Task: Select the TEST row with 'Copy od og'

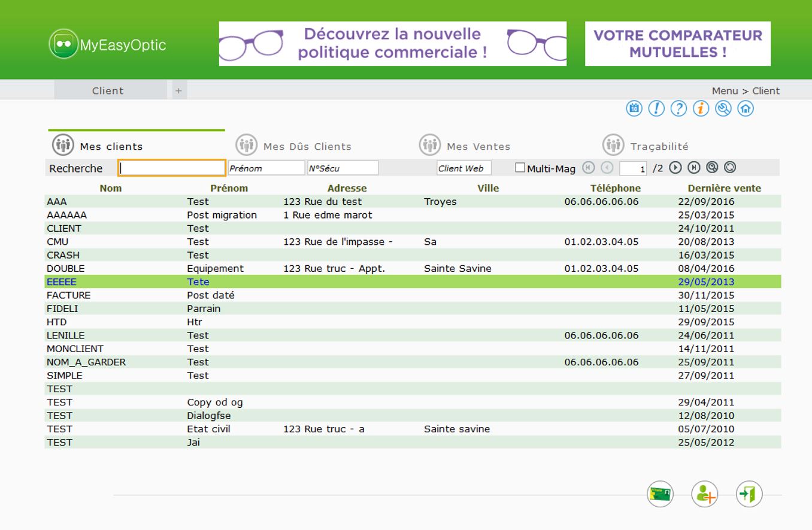Action: (413, 402)
